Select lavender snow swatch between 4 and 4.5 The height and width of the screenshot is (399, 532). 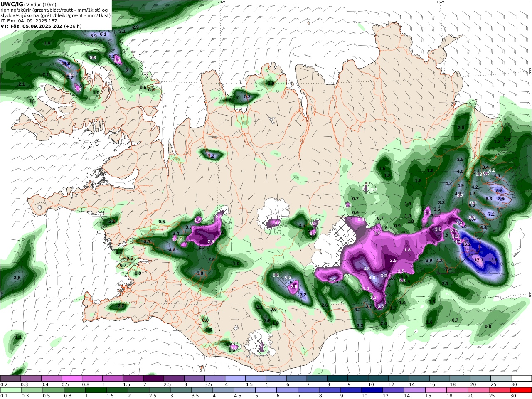(235, 379)
